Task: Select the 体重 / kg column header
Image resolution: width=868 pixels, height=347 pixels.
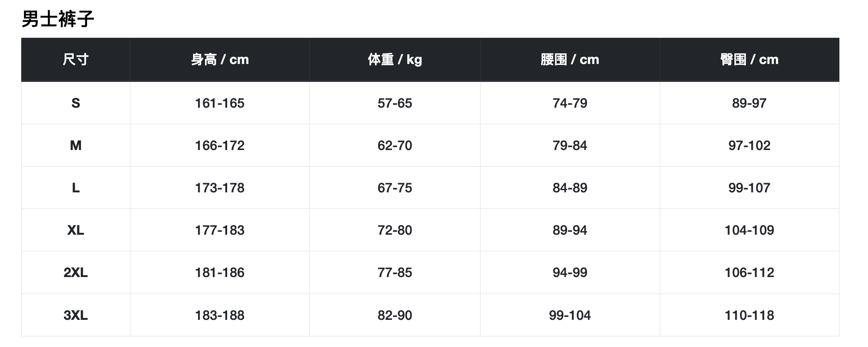Action: tap(395, 59)
